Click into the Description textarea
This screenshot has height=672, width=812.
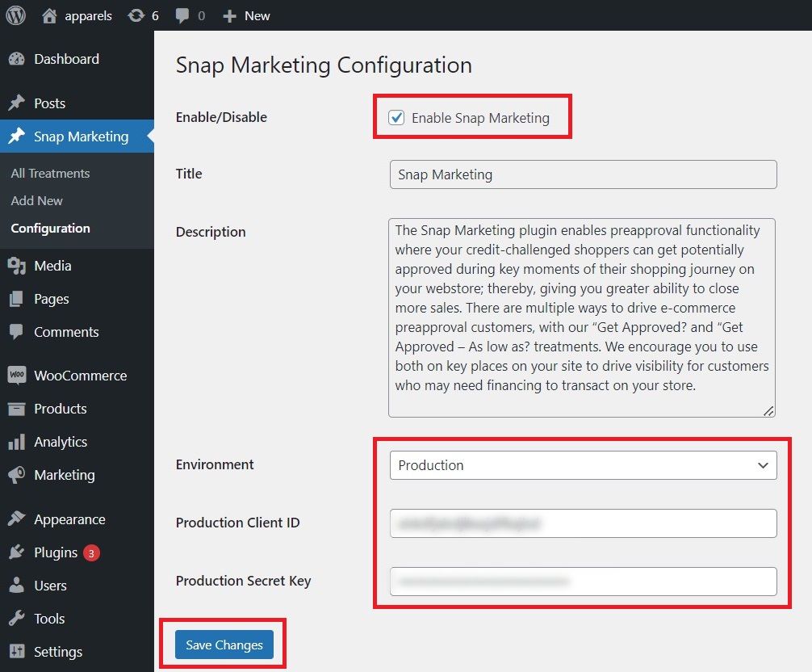pyautogui.click(x=581, y=317)
